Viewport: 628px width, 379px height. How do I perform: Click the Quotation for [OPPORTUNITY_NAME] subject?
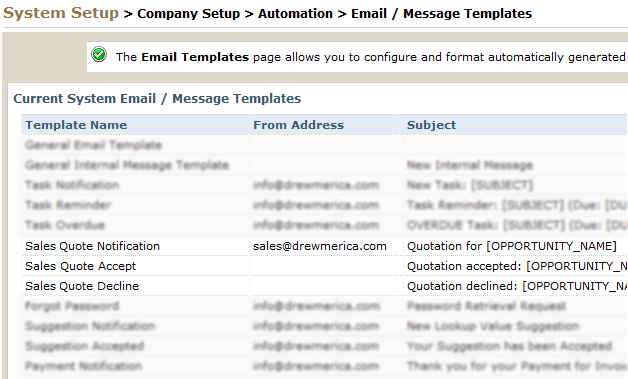512,246
